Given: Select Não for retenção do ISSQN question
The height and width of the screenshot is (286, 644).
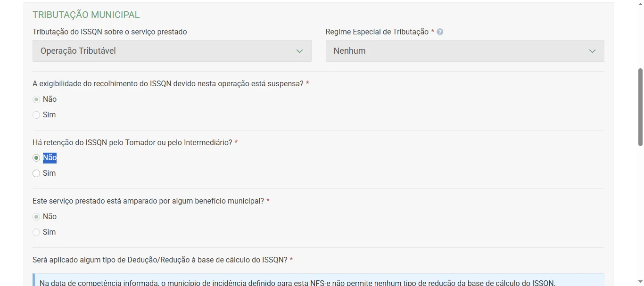Looking at the screenshot, I should pyautogui.click(x=36, y=157).
